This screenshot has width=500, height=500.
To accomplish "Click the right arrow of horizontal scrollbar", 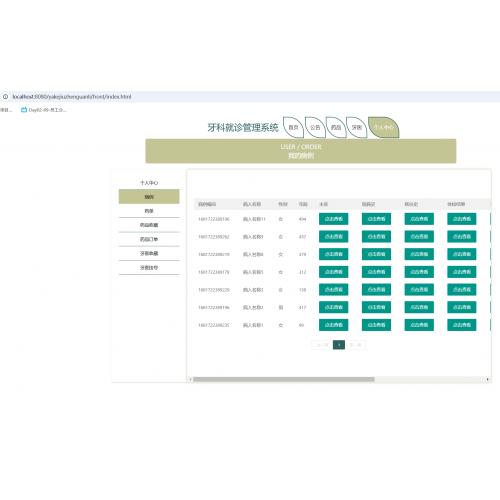I will (487, 379).
